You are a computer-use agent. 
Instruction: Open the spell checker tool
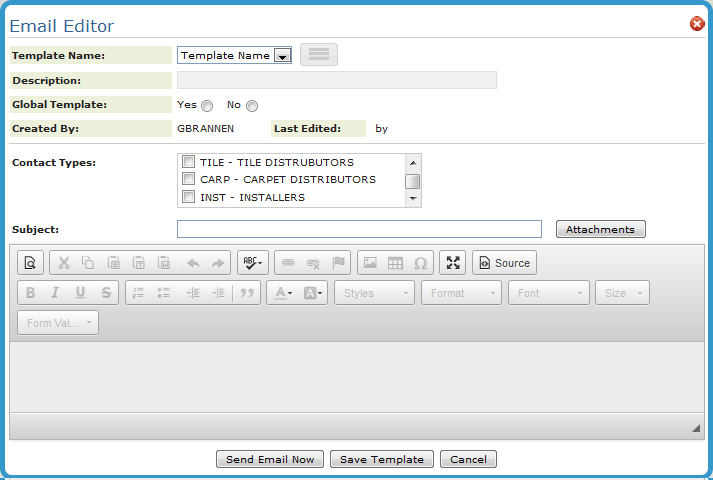click(252, 263)
